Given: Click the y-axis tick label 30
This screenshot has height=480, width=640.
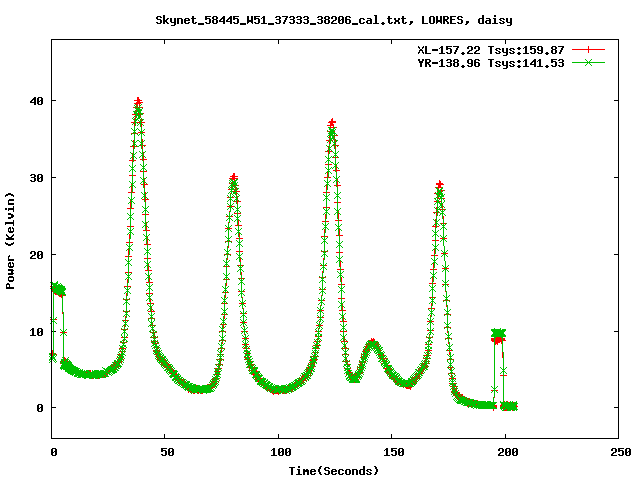Looking at the screenshot, I should 36,178.
